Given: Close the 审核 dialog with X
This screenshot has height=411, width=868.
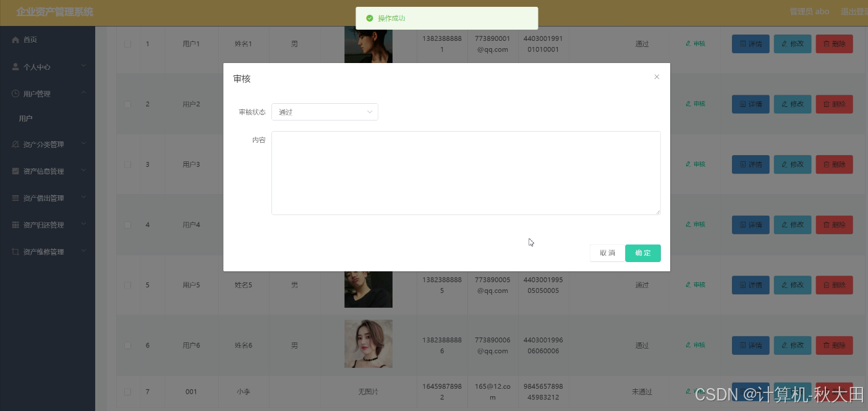Looking at the screenshot, I should click(x=657, y=77).
